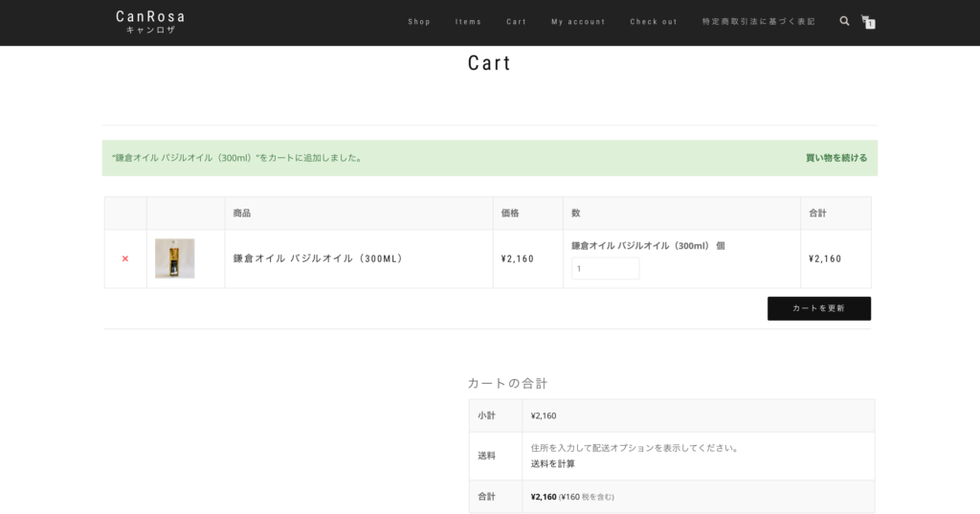Click the 買い物を続ける link
The width and height of the screenshot is (980, 514).
pyautogui.click(x=836, y=158)
